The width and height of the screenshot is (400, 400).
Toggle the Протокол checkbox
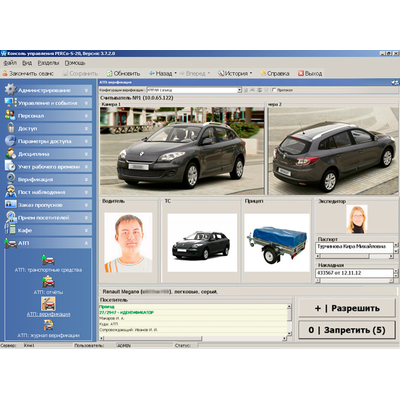274,90
